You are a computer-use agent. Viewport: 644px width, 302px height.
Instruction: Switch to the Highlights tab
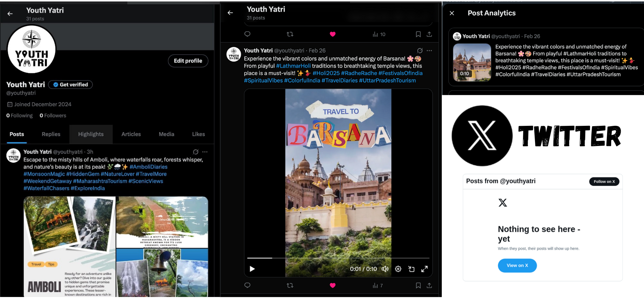pyautogui.click(x=91, y=134)
